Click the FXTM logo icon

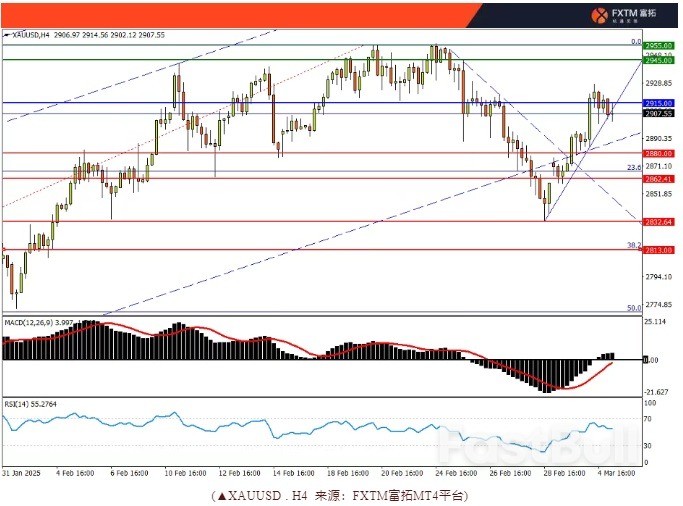point(600,15)
